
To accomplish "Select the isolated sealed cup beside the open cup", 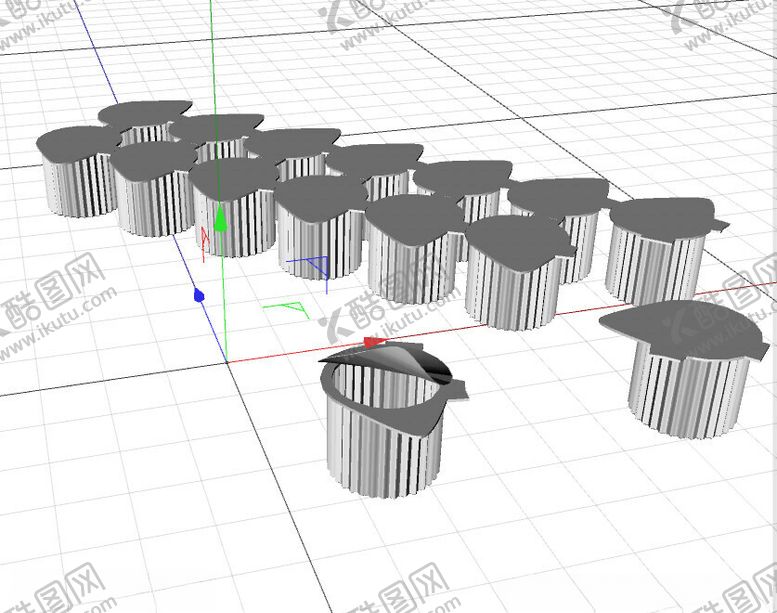I will (x=684, y=368).
